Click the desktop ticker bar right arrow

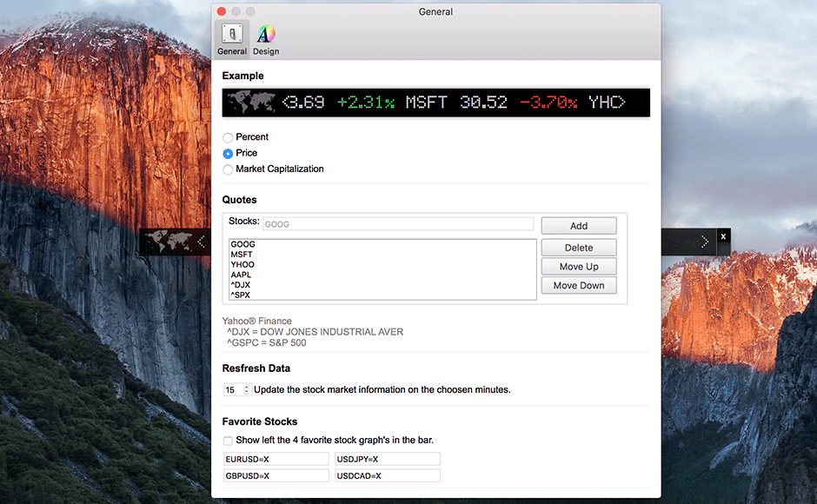point(705,242)
